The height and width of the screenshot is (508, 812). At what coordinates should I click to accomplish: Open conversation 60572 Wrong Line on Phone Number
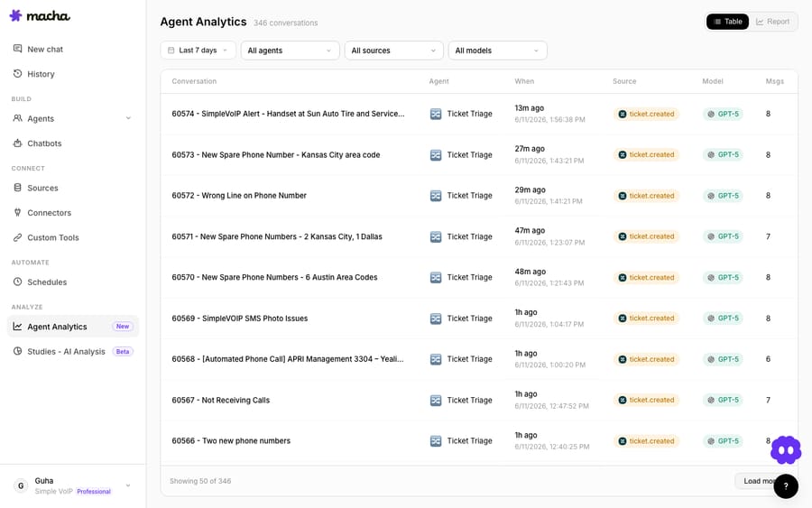coord(239,196)
